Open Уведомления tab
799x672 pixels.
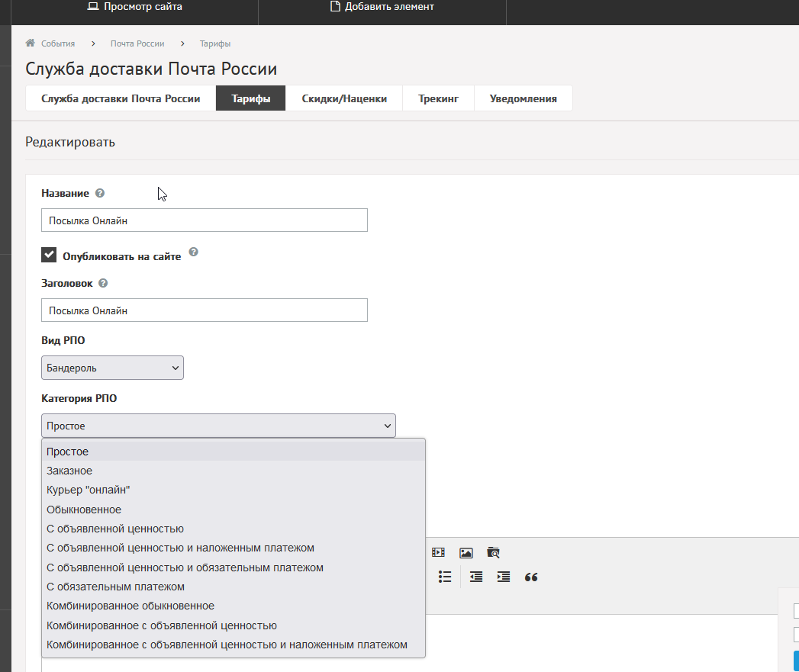(x=524, y=98)
